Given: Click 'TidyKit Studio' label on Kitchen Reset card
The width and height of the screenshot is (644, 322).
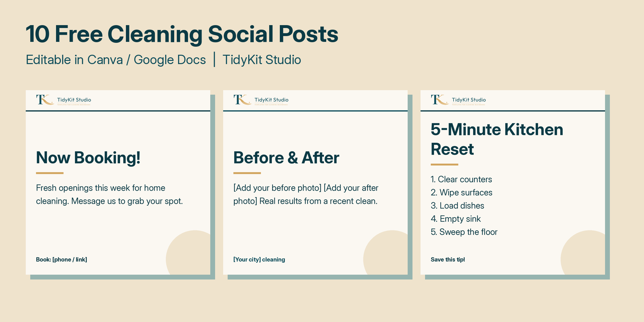Looking at the screenshot, I should click(469, 100).
